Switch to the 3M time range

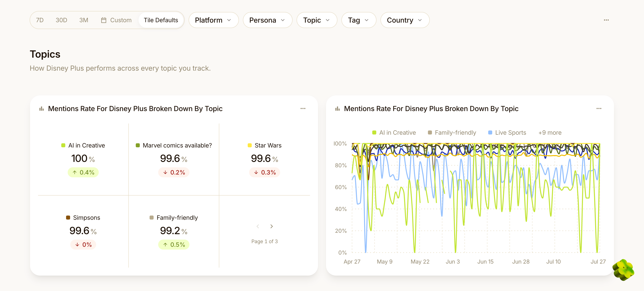pyautogui.click(x=84, y=20)
